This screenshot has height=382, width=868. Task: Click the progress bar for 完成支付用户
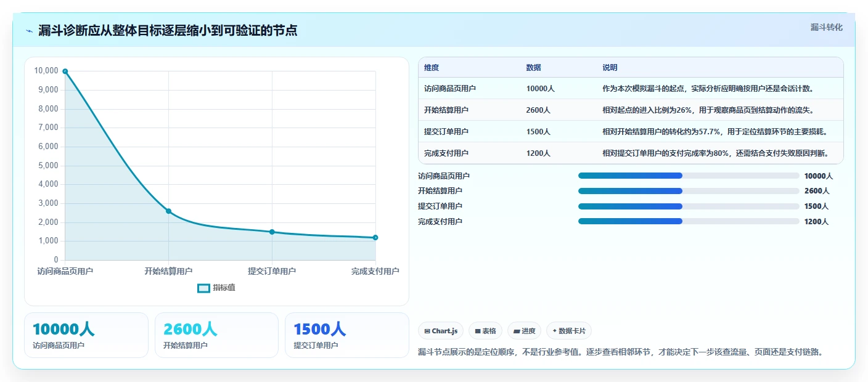pos(689,221)
